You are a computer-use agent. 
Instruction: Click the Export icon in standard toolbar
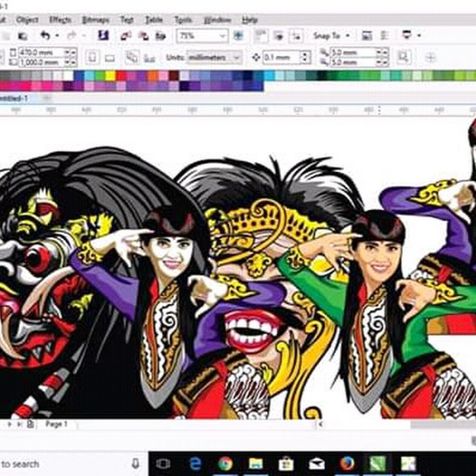[143, 36]
